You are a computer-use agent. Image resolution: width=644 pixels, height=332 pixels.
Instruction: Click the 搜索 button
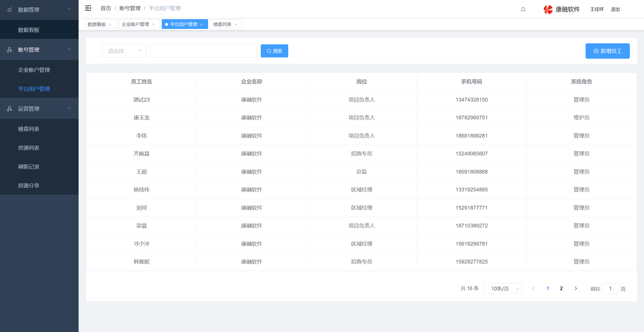(x=274, y=51)
